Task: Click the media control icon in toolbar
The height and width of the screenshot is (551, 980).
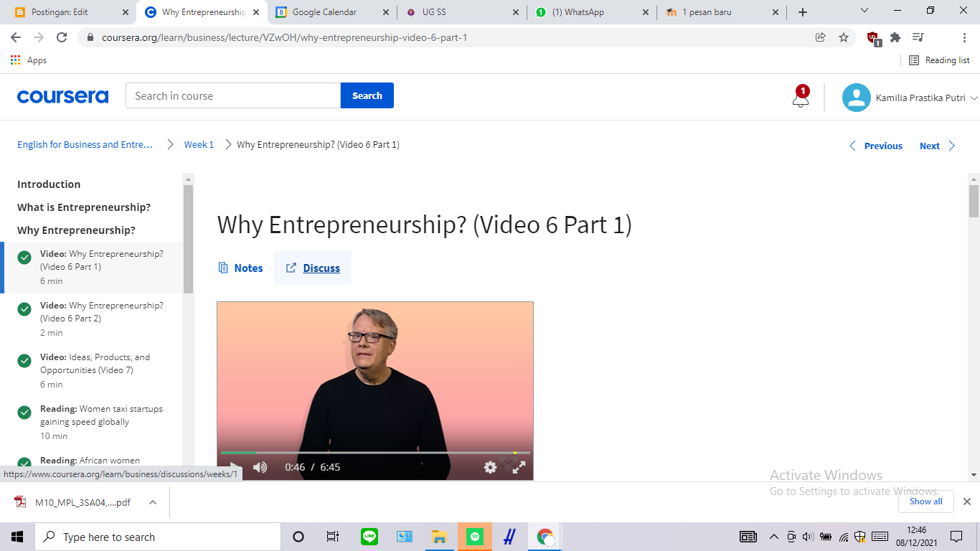Action: click(x=918, y=37)
